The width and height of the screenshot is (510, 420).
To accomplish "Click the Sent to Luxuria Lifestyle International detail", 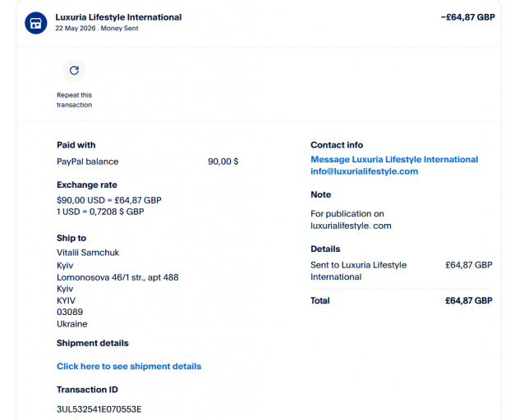I will tap(358, 271).
